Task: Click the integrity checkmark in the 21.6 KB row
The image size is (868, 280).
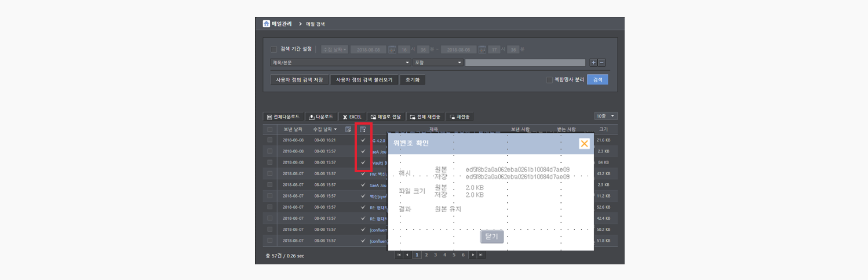Action: click(x=363, y=140)
